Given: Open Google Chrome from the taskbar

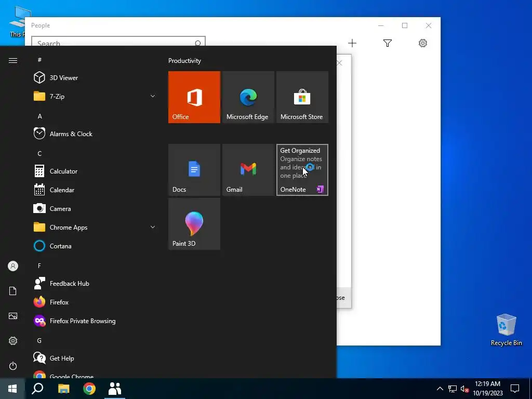Looking at the screenshot, I should click(89, 389).
